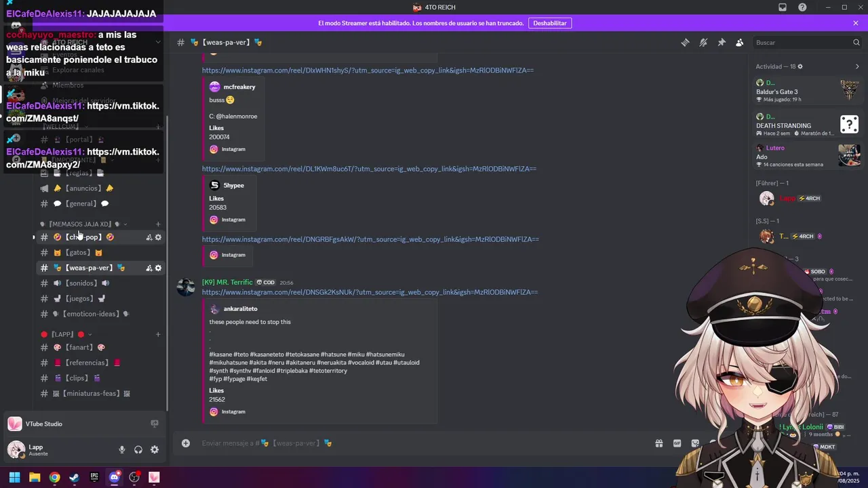Screen dimensions: 868x488
Task: Toggle notification settings bell in channel header
Action: pos(703,42)
